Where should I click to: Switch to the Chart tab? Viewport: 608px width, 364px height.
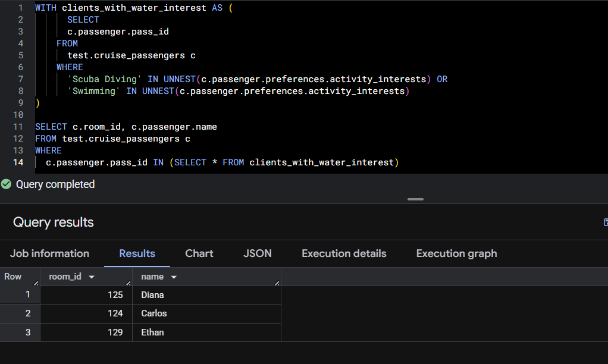[199, 253]
